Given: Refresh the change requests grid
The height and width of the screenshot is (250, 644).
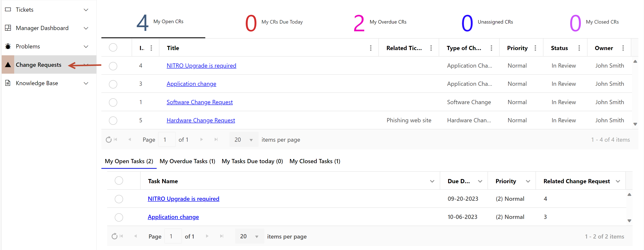Looking at the screenshot, I should click(108, 139).
